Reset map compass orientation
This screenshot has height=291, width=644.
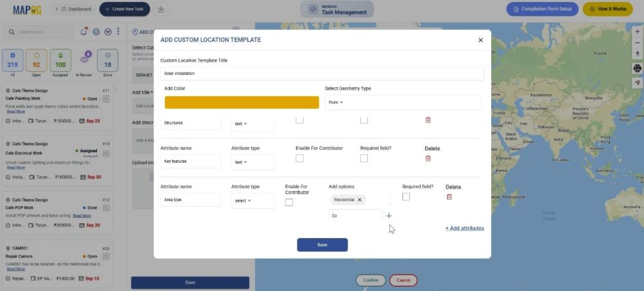pyautogui.click(x=638, y=54)
